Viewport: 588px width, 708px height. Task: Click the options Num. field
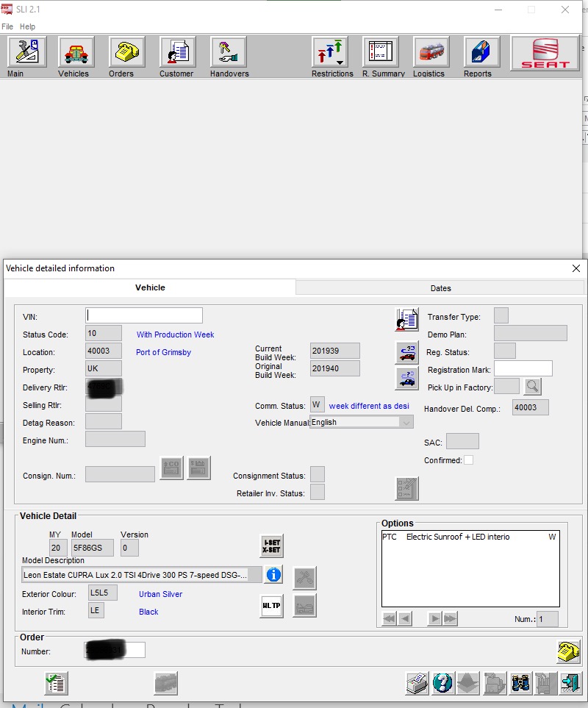point(548,619)
